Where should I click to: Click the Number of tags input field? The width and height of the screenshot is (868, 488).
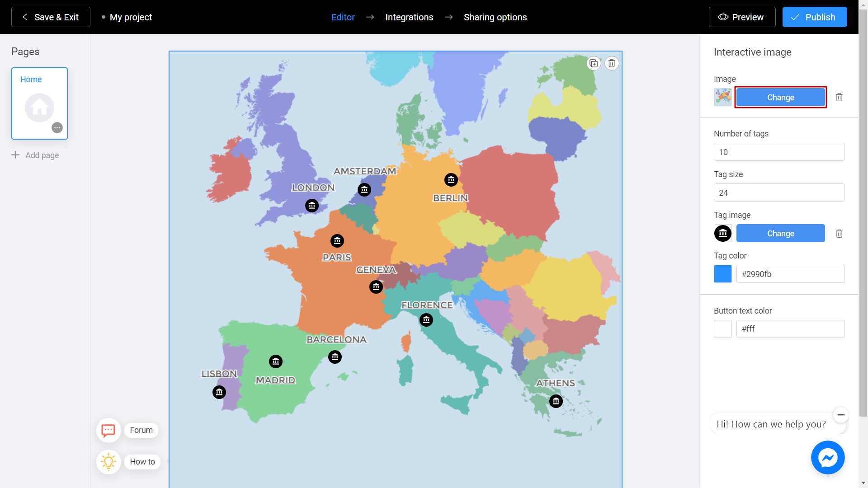779,152
